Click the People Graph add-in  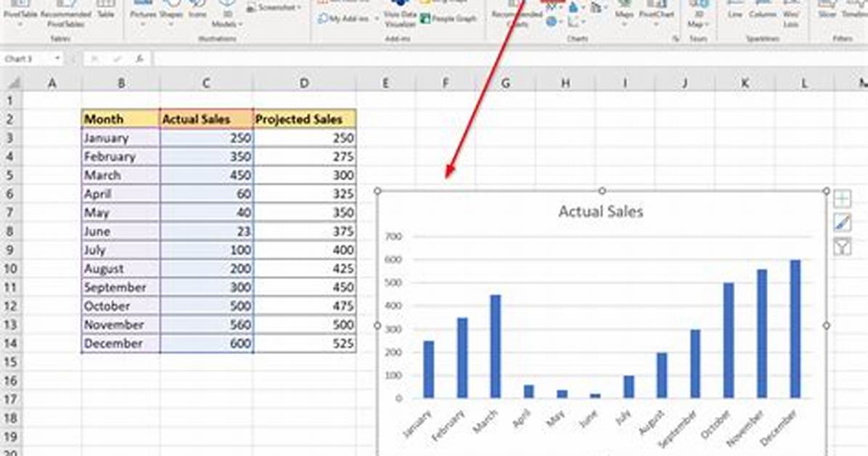[x=449, y=18]
